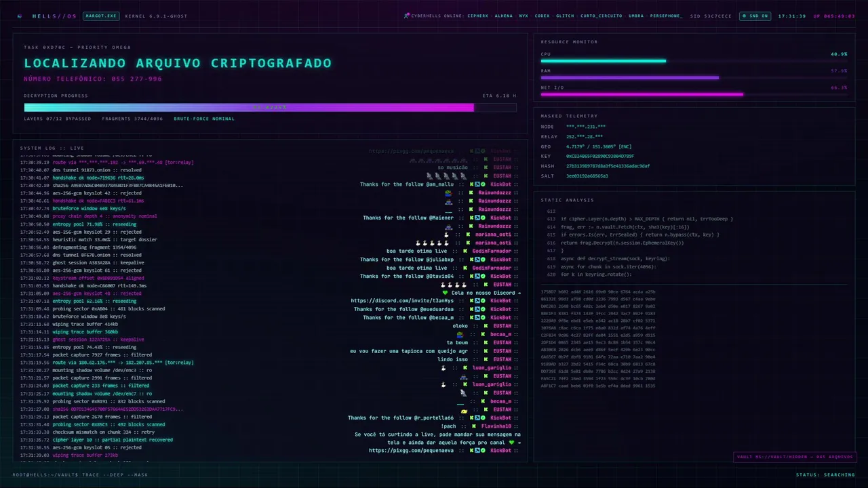Click 'BRUTE-FORCE NOMINAL' status text
The height and width of the screenshot is (488, 868).
tap(204, 119)
